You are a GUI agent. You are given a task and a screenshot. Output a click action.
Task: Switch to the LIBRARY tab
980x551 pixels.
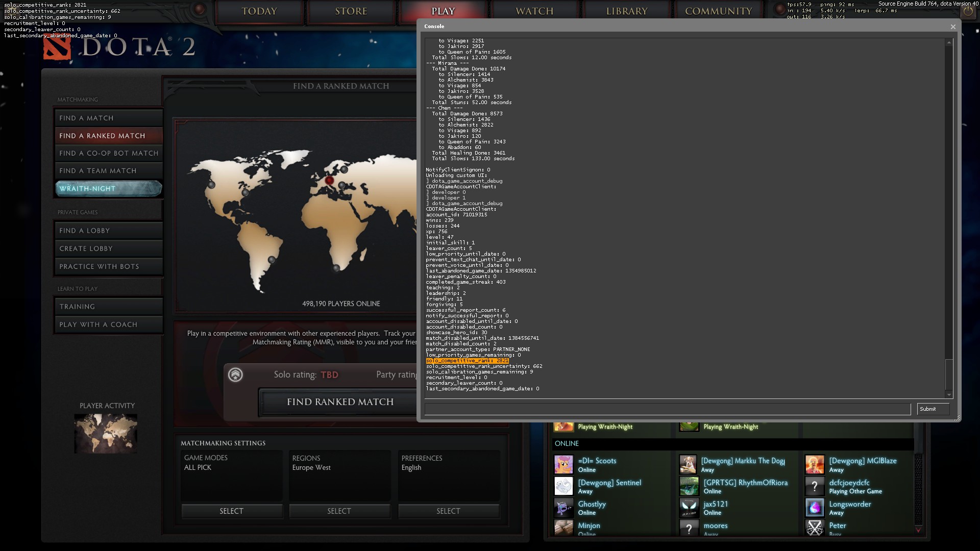(x=626, y=11)
